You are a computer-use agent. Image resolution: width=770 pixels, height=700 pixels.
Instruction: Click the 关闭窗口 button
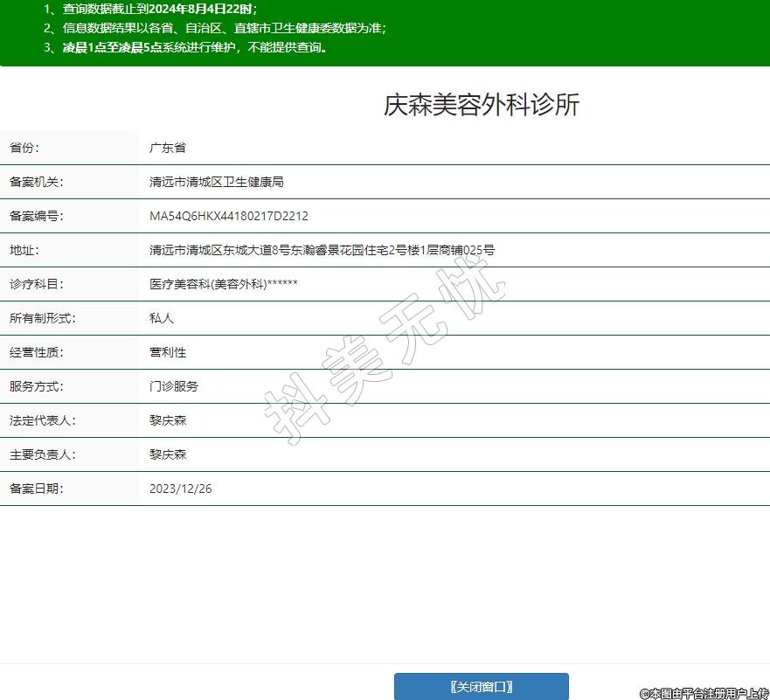tap(481, 686)
